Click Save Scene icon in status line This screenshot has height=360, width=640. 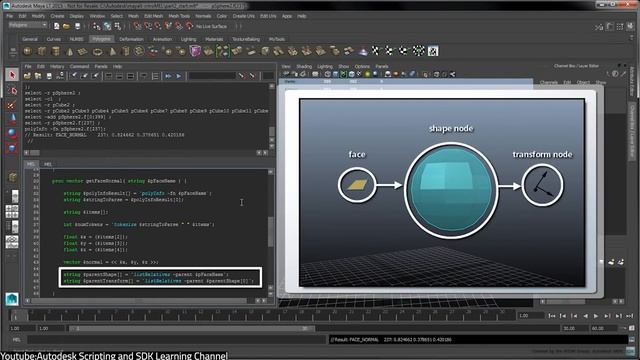(x=77, y=26)
